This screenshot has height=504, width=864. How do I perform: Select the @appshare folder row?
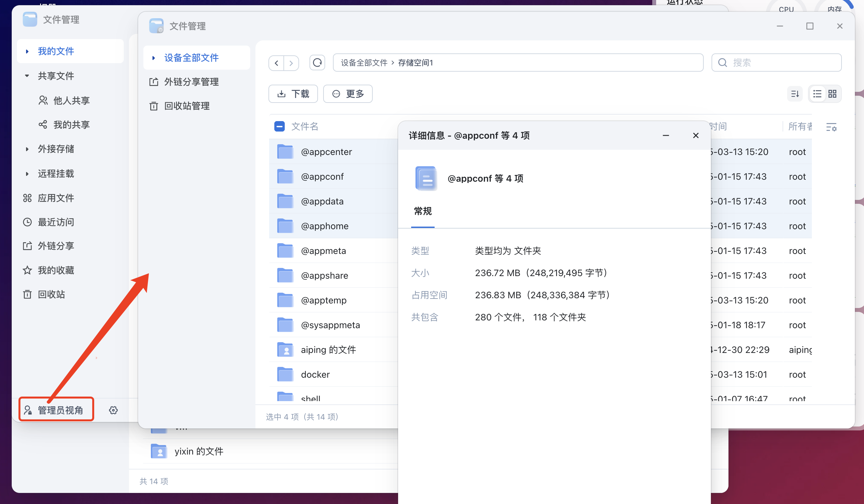[x=333, y=275]
